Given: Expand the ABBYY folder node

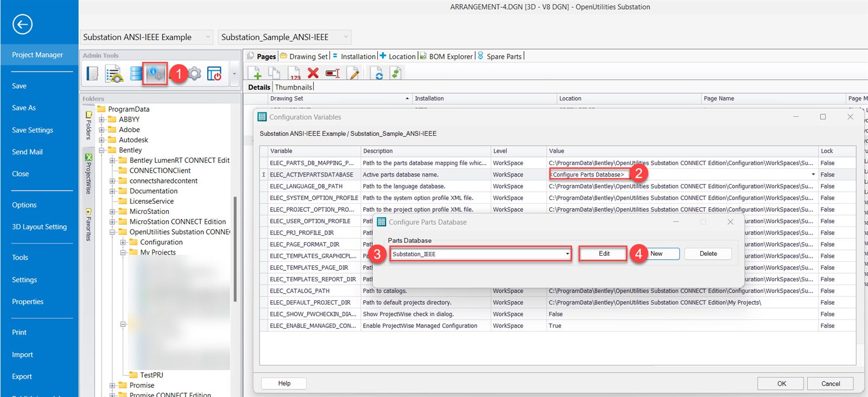Looking at the screenshot, I should [x=102, y=119].
